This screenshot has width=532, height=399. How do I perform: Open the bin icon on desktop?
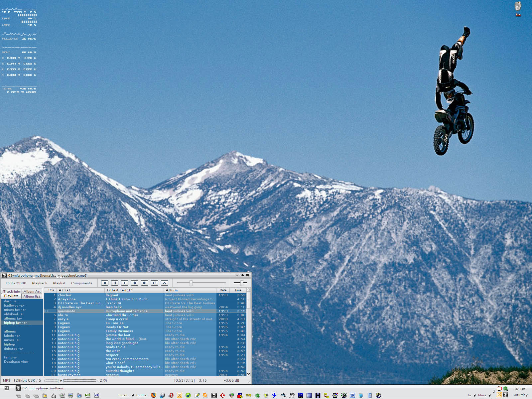[x=518, y=7]
